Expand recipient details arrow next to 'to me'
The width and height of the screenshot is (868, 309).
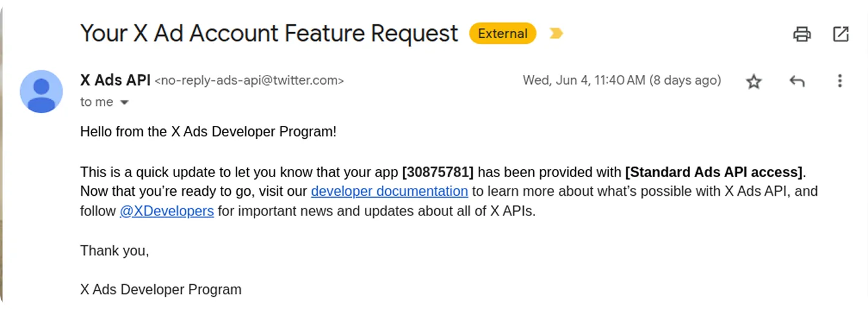[x=125, y=102]
